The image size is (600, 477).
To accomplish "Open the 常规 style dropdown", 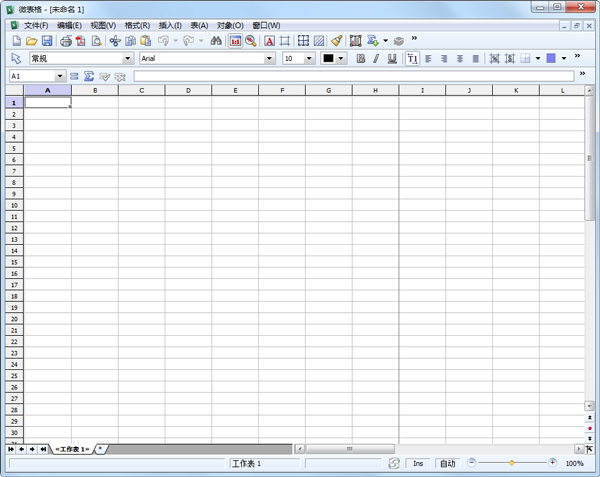I will pyautogui.click(x=127, y=59).
